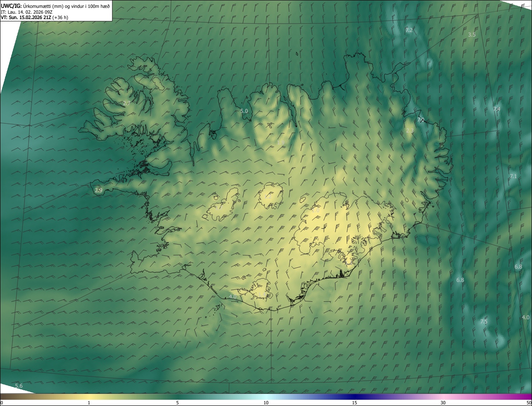Click the 7.1 value label on the map
Image resolution: width=532 pixels, height=406 pixels.
tap(513, 176)
